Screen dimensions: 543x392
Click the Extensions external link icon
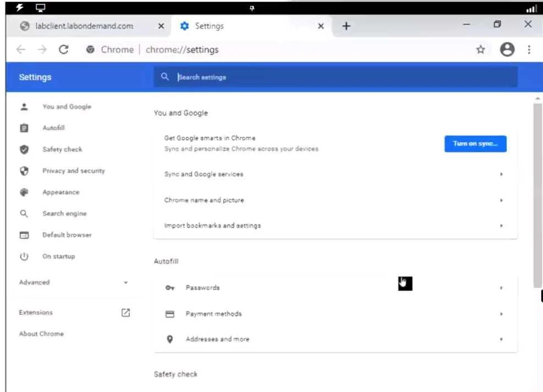[x=125, y=313]
